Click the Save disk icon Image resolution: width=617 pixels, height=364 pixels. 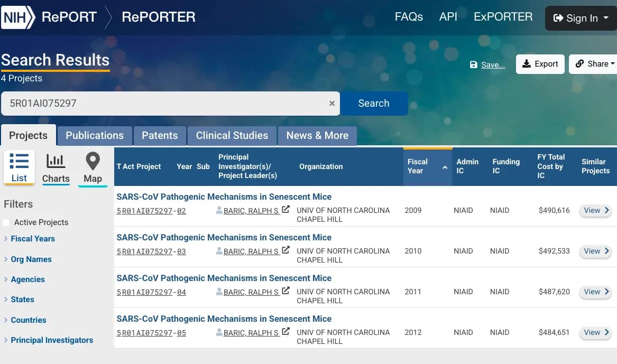tap(473, 65)
